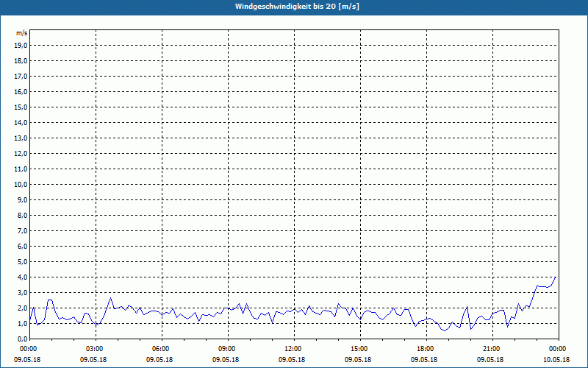
Task: Select the 5,0 y-axis label
Action: coord(24,262)
